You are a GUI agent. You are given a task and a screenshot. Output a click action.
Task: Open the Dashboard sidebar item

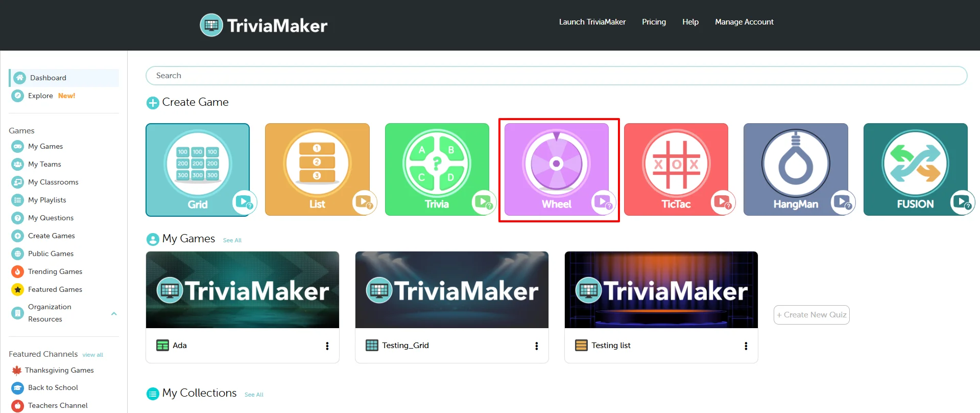(x=64, y=78)
